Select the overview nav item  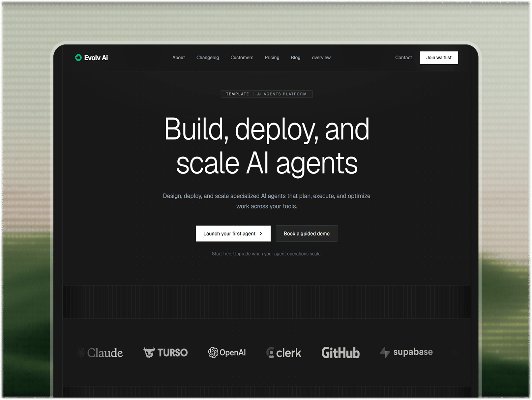click(321, 58)
